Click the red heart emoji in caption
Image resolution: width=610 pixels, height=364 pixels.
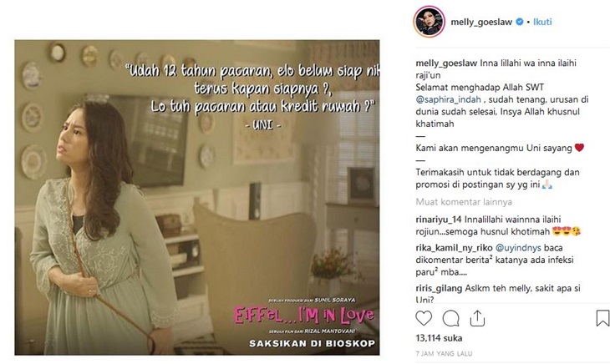pos(579,148)
